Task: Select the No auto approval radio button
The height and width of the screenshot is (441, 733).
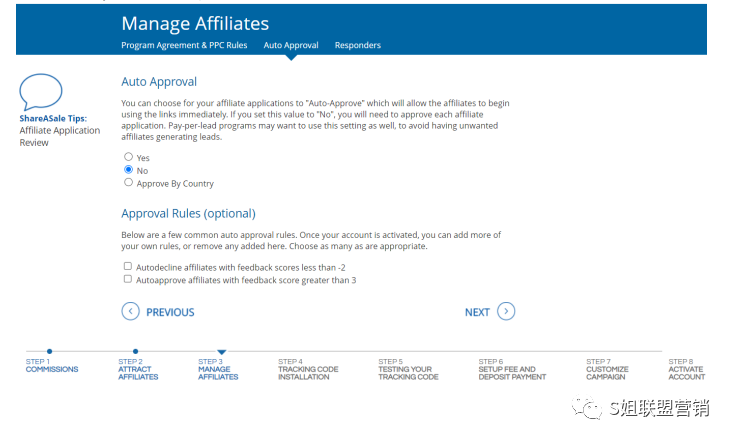Action: click(128, 170)
